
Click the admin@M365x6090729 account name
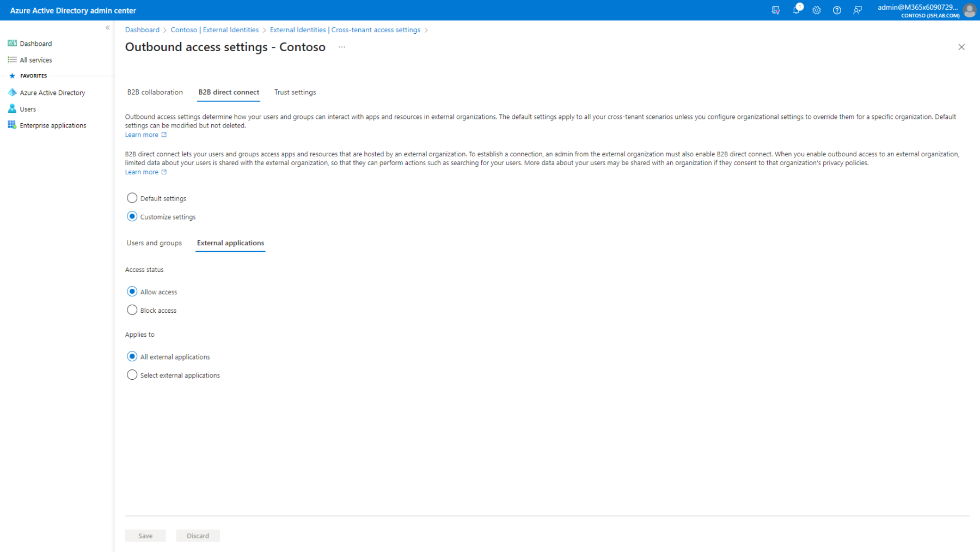(918, 7)
